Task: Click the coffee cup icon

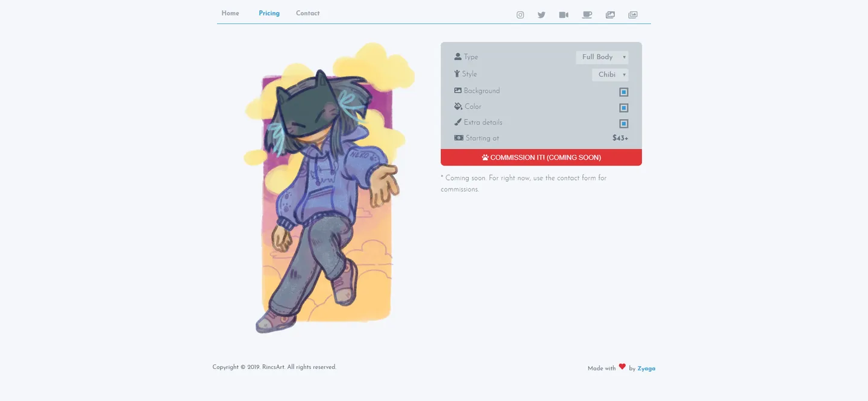Action: 587,15
